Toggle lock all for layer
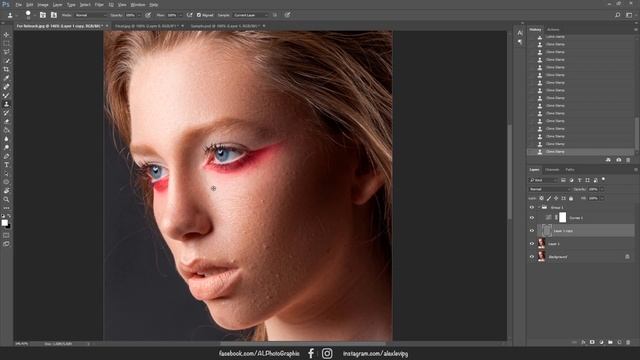Image resolution: width=640 pixels, height=360 pixels. tap(571, 198)
